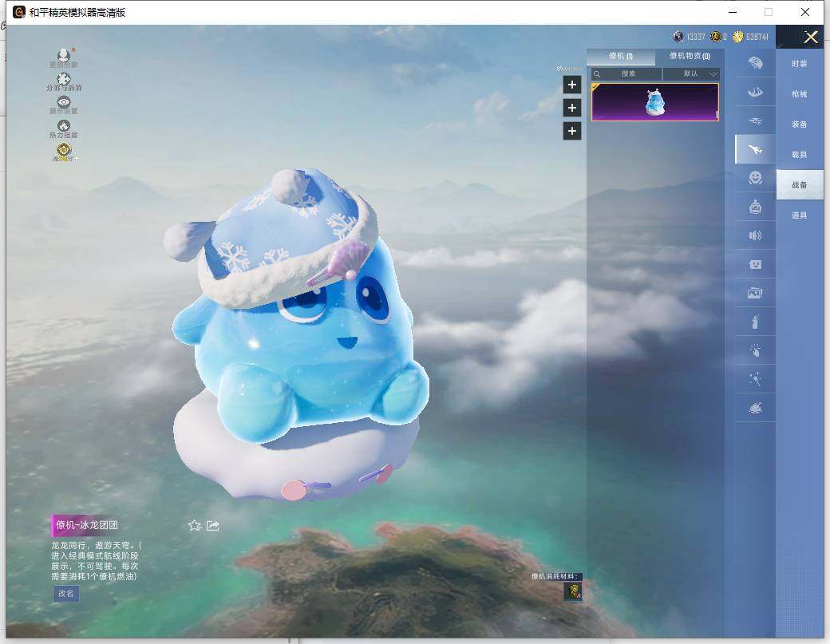The height and width of the screenshot is (644, 830).
Task: Open the speaker sound-wave category icon
Action: (x=755, y=235)
